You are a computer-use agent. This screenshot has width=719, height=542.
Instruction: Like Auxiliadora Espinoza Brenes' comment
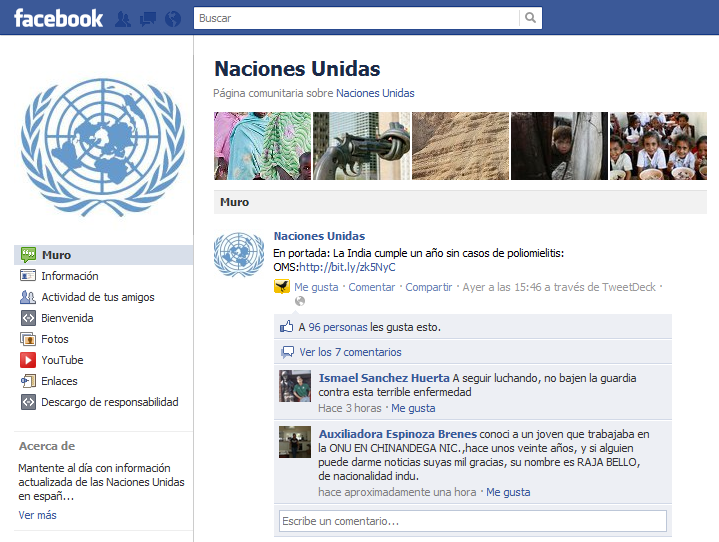[508, 492]
